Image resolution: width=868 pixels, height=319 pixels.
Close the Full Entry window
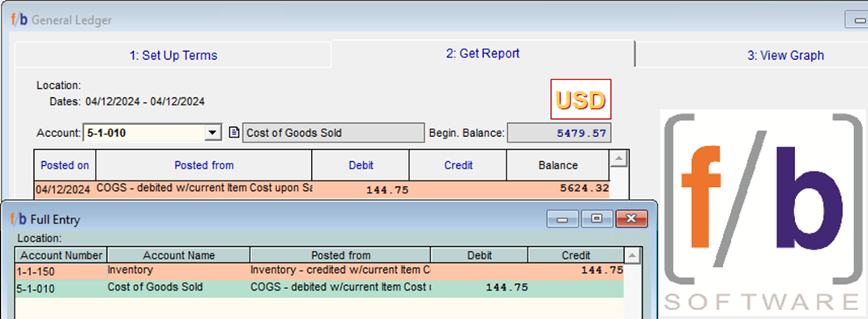pyautogui.click(x=631, y=219)
